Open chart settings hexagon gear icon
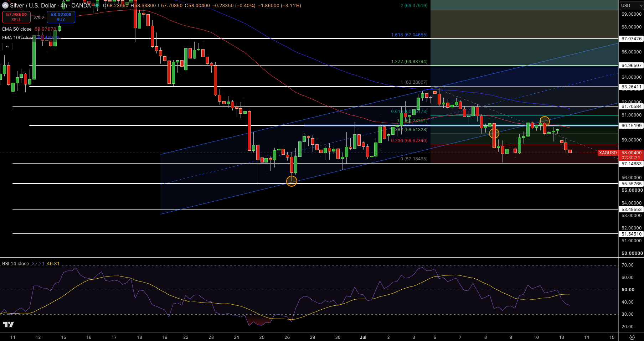This screenshot has height=341, width=644. click(632, 337)
